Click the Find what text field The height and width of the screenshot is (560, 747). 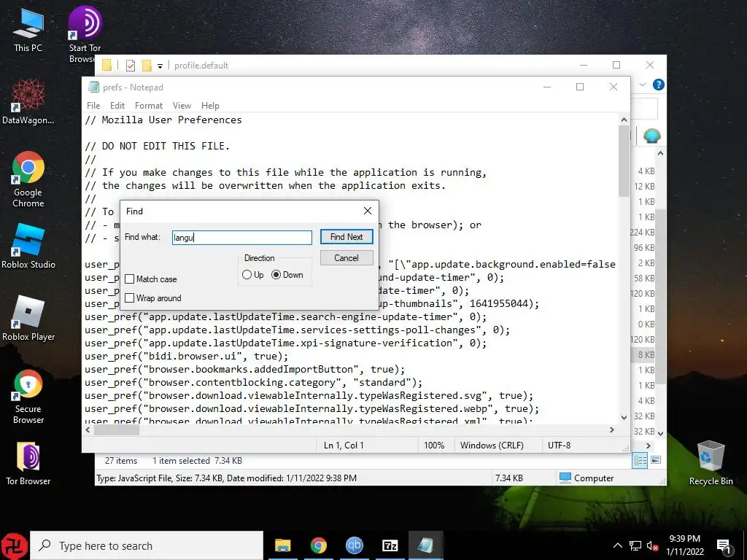click(242, 237)
